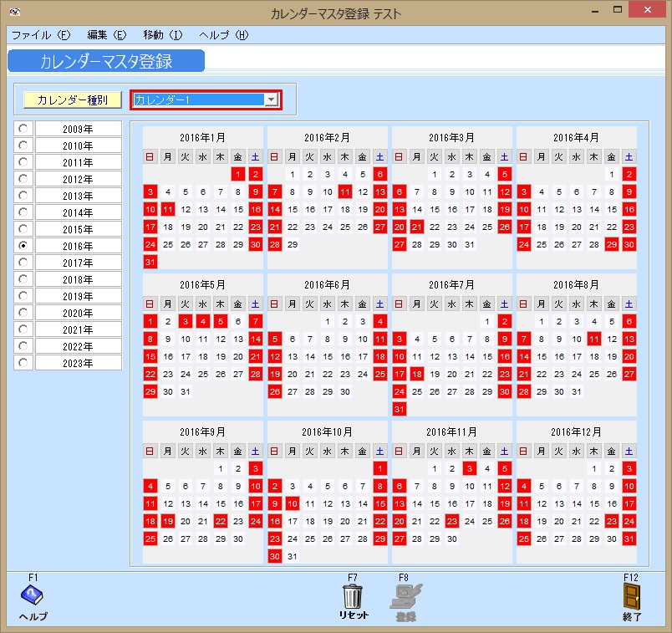The width and height of the screenshot is (672, 633).
Task: Click April 29 holiday cell
Action: [x=612, y=244]
